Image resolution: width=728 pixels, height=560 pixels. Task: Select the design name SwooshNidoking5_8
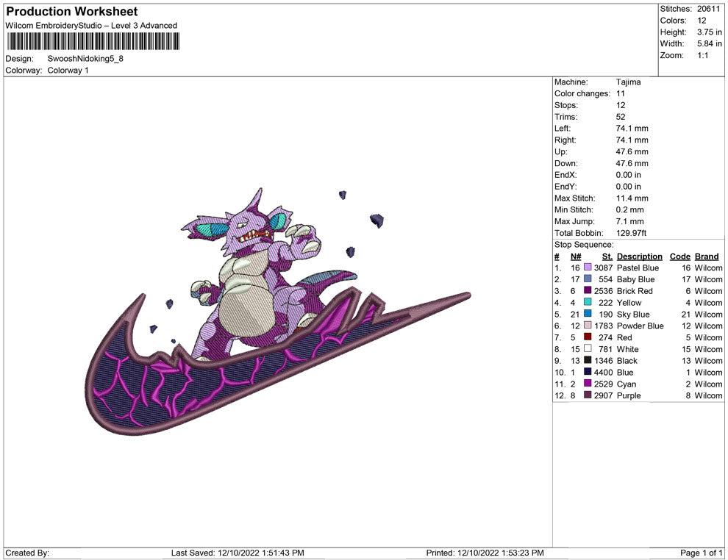[85, 59]
